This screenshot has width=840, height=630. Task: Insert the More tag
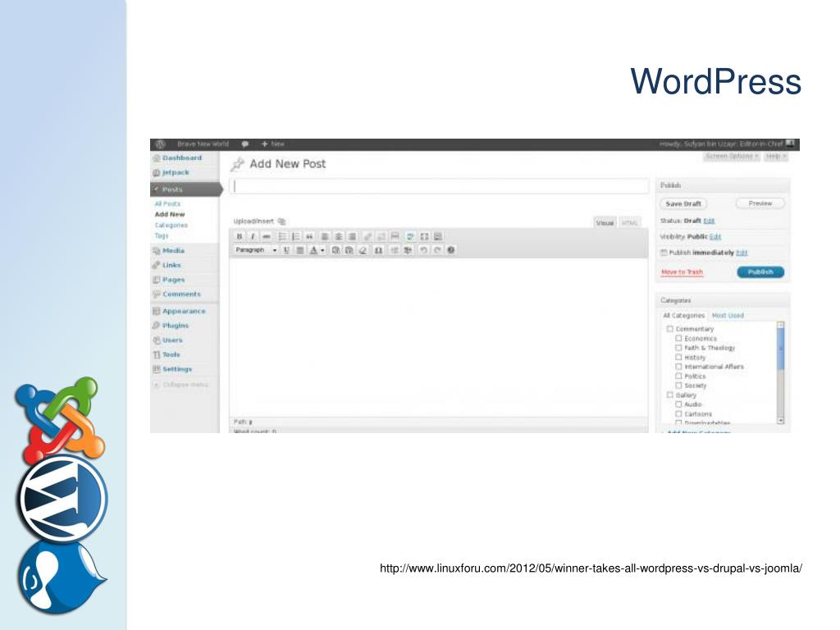click(395, 236)
